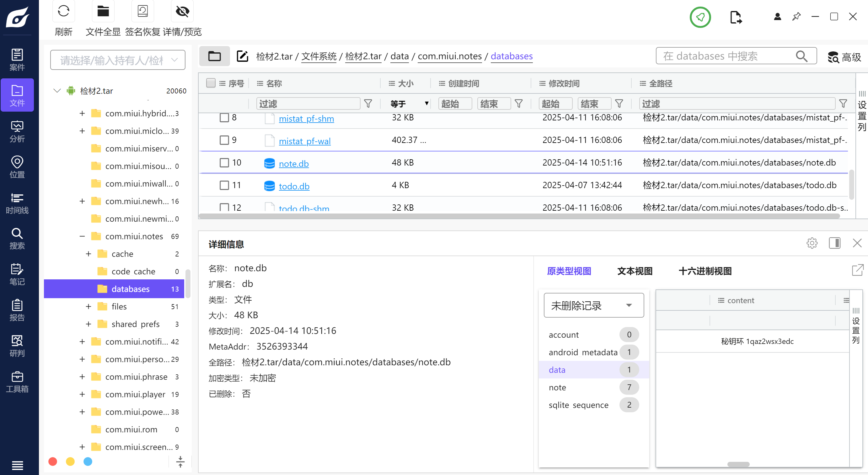This screenshot has width=868, height=475.
Task: Collapse the com.miui.notes folder node
Action: [82, 236]
